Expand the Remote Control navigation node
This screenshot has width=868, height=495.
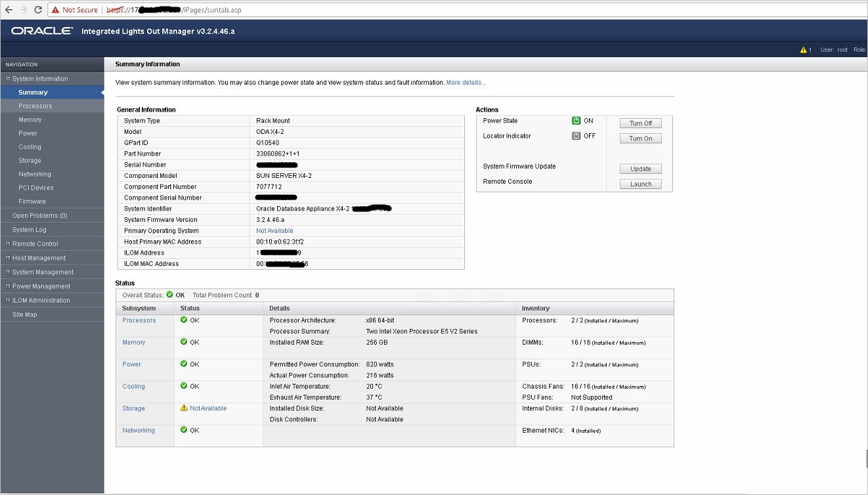click(8, 244)
